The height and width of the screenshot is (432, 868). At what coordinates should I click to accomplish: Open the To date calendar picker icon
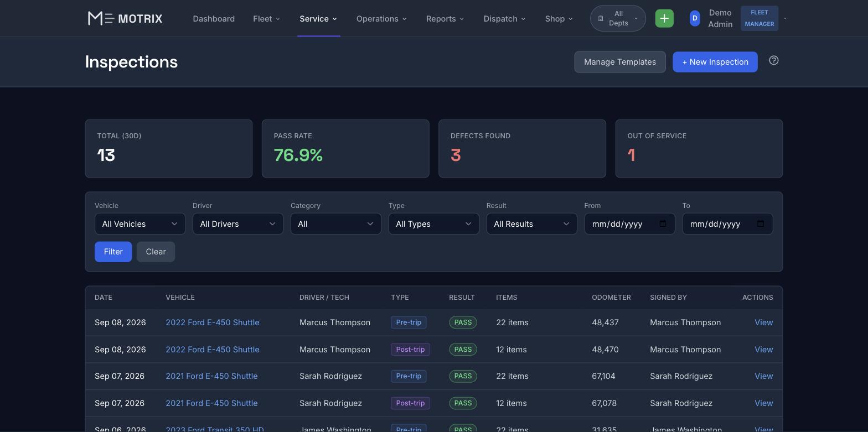[761, 223]
